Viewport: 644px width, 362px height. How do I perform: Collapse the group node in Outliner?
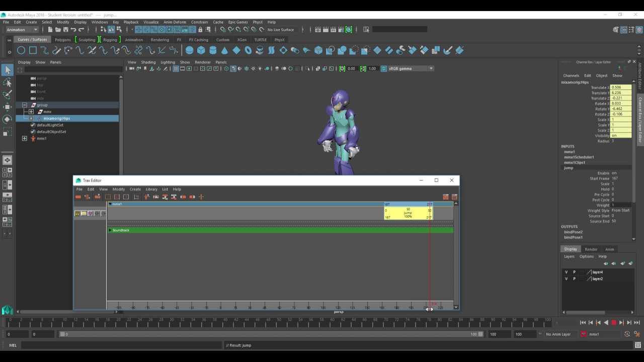(25, 105)
